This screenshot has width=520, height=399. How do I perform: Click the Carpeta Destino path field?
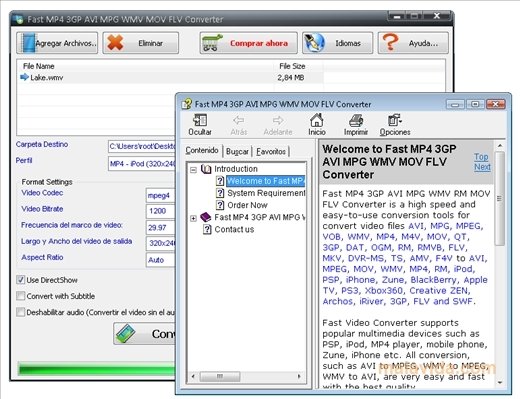pos(142,146)
